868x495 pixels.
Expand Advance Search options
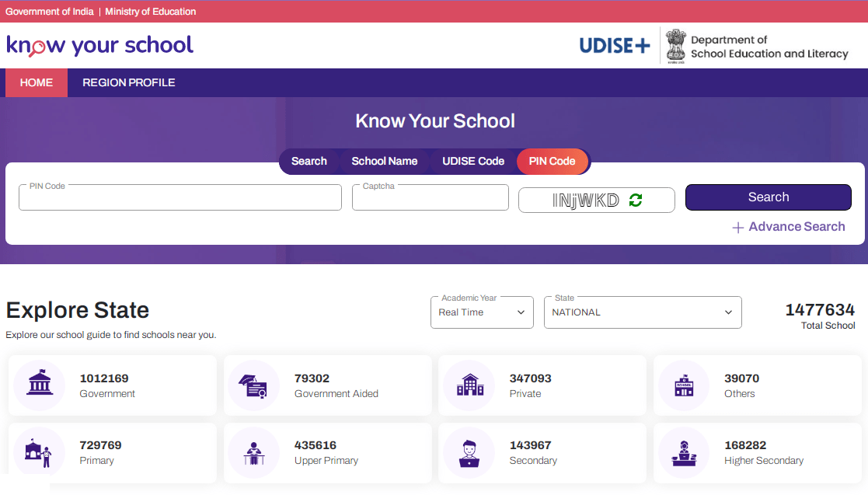coord(789,227)
